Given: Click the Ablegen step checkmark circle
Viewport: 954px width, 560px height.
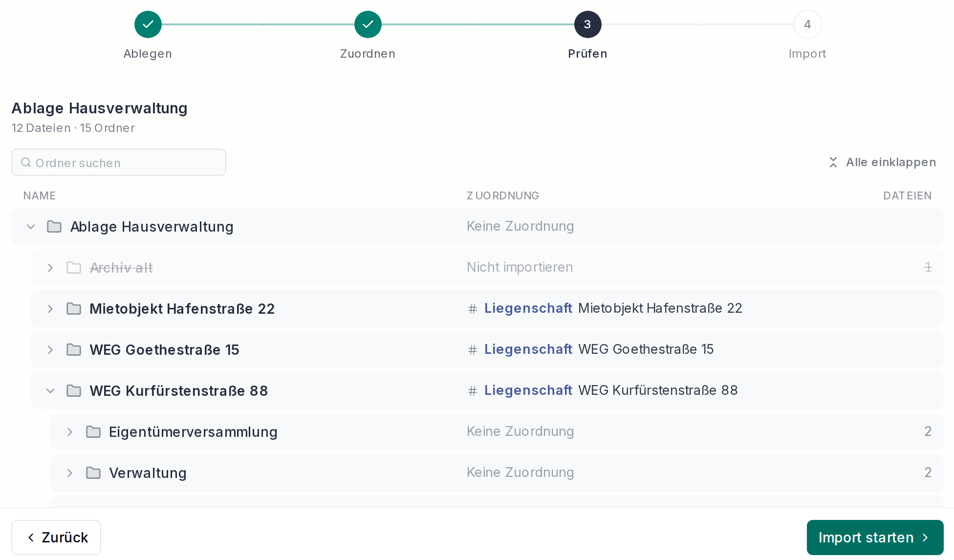Looking at the screenshot, I should [148, 24].
